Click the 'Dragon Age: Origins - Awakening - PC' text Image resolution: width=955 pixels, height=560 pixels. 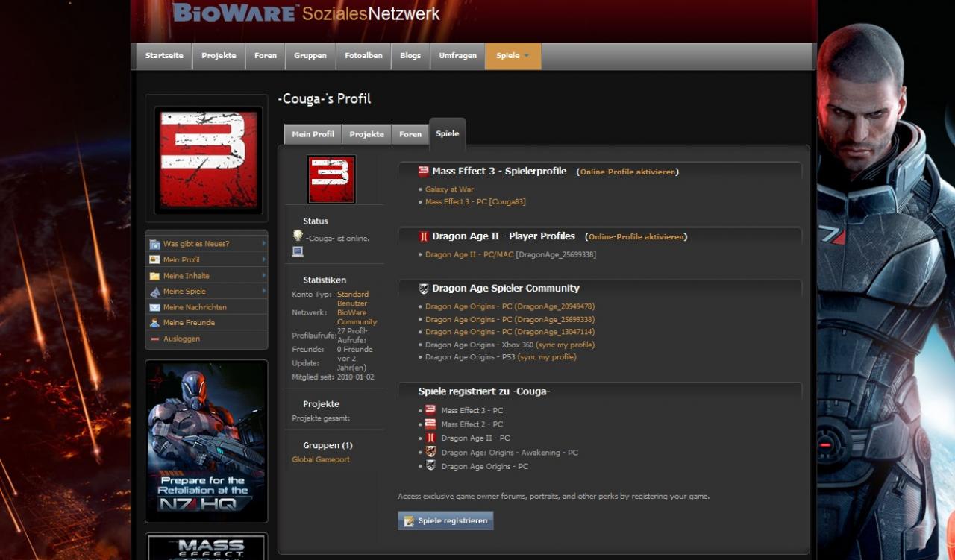coord(510,453)
